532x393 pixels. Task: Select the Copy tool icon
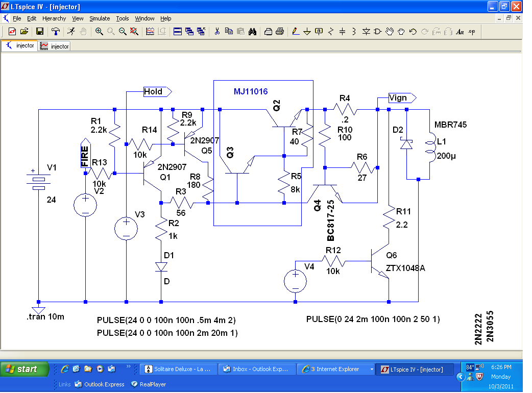(x=229, y=32)
